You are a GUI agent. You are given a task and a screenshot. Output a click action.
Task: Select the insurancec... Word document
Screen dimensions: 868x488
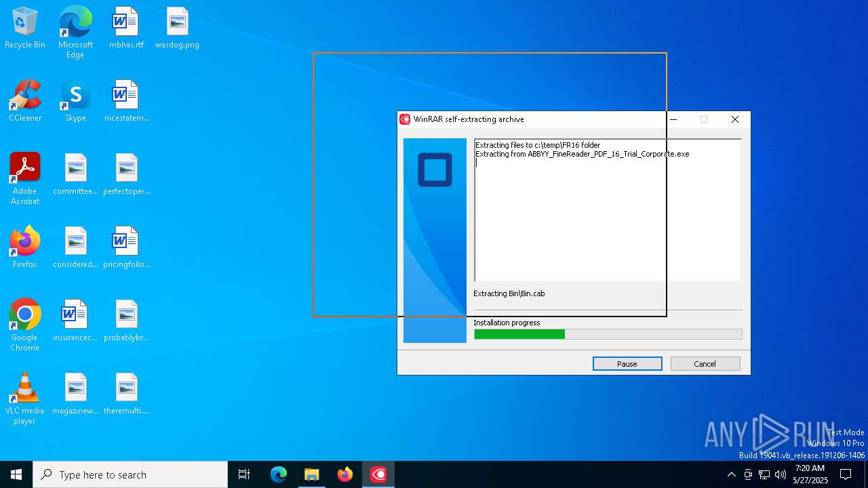pyautogui.click(x=75, y=321)
